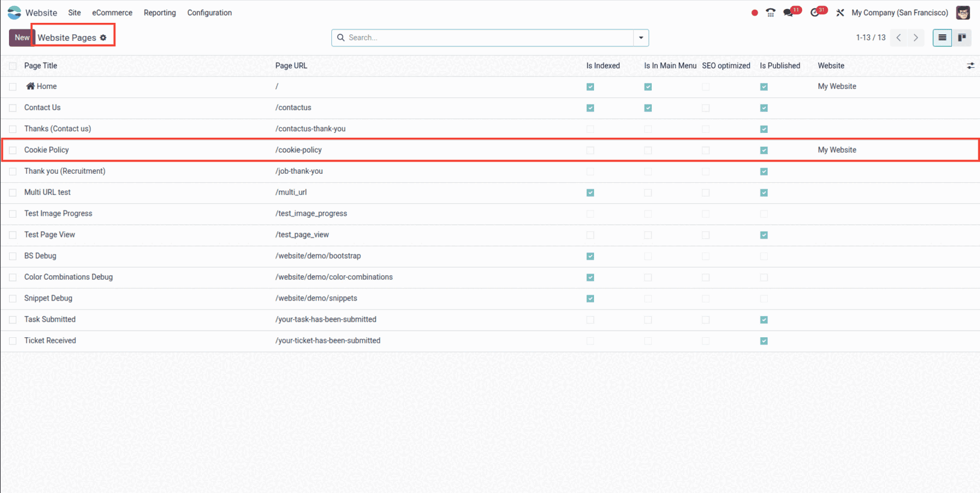Image resolution: width=980 pixels, height=493 pixels.
Task: Open the VoIP phone icon
Action: pos(771,13)
